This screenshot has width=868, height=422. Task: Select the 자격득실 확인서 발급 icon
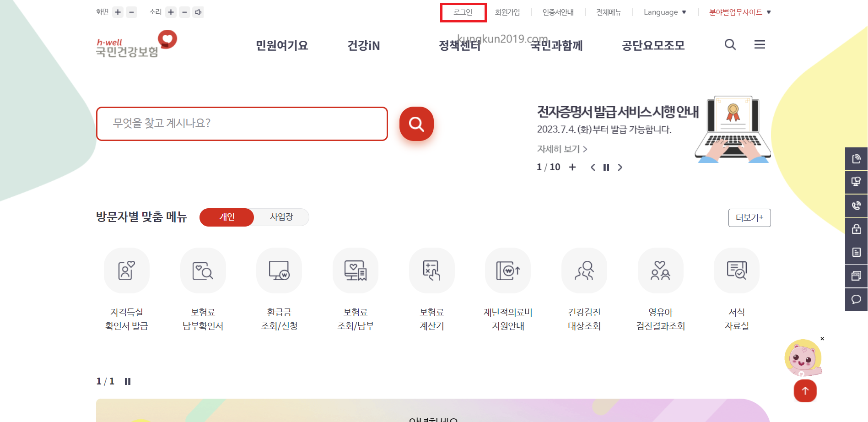pos(126,271)
